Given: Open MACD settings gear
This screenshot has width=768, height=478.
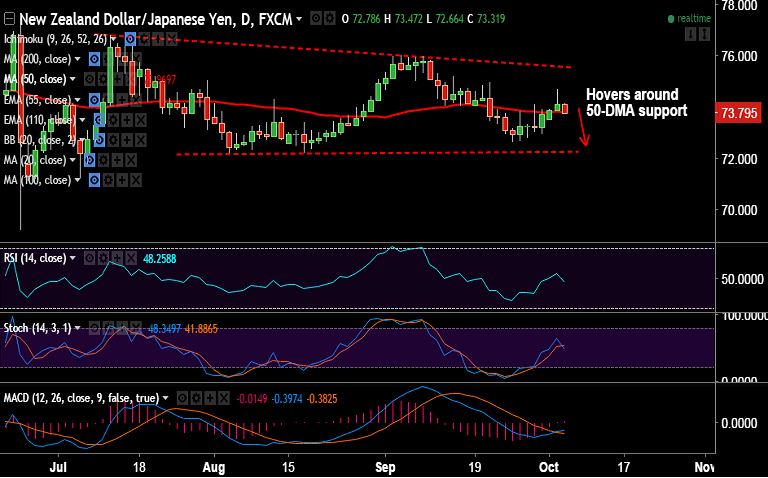Looking at the screenshot, I should tap(195, 398).
